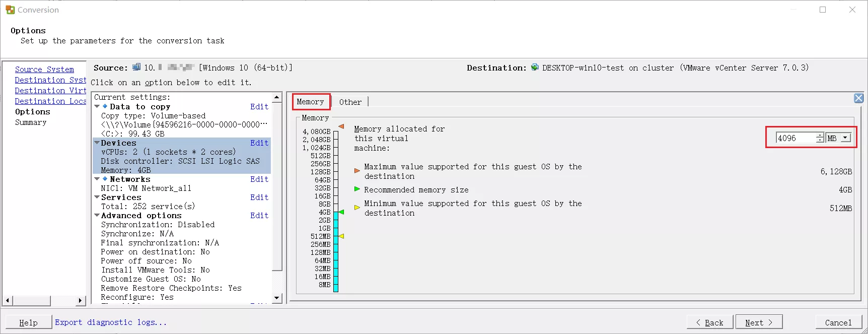Collapse the Data to copy section
Screen dimensions: 868x334
[97, 106]
